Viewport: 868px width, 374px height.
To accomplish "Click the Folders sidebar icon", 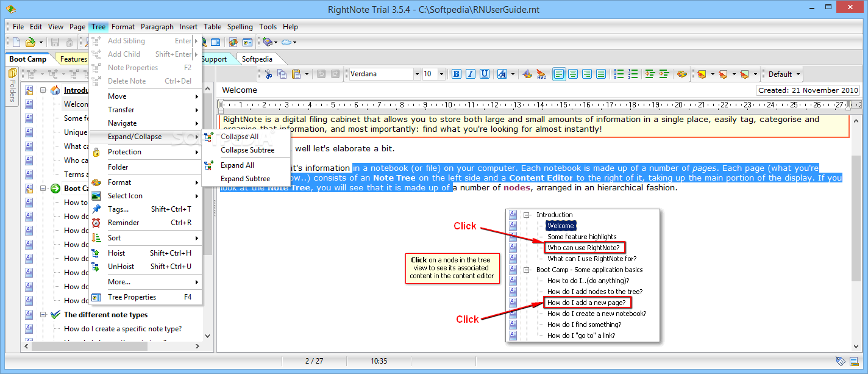I will pyautogui.click(x=12, y=73).
